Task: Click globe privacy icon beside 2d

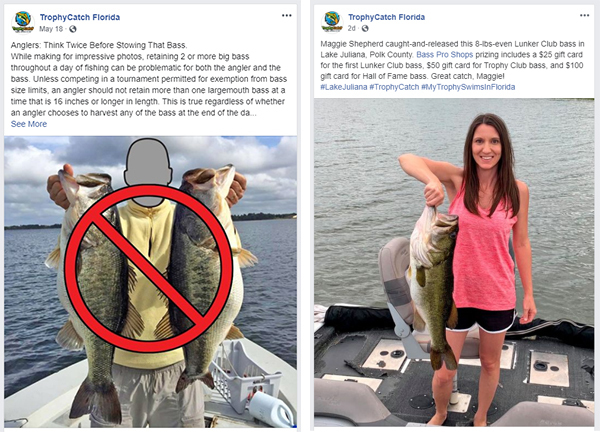Action: point(365,28)
